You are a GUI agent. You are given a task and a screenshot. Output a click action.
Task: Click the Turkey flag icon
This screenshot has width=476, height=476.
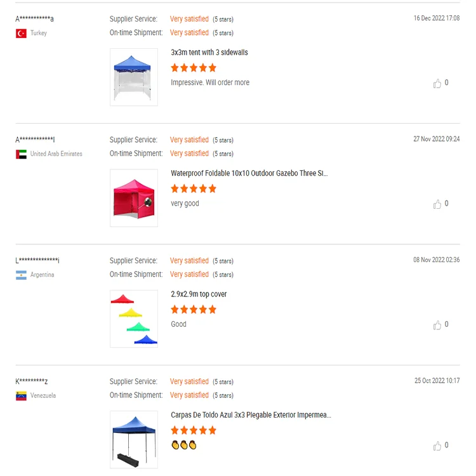(21, 33)
